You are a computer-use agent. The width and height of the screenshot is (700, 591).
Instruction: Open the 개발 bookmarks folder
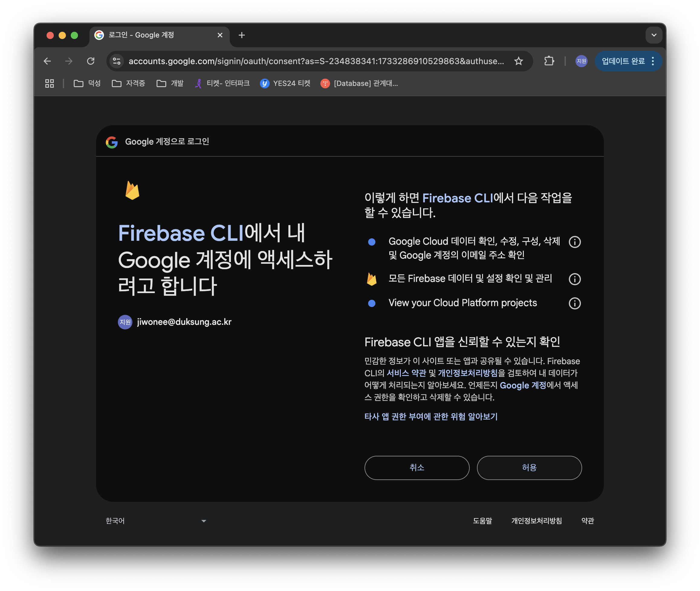170,83
